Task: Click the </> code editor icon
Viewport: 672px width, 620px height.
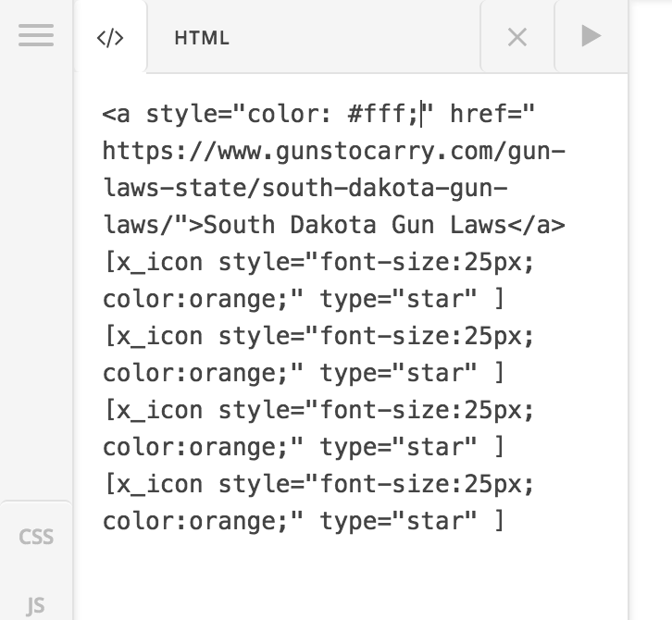Action: 110,38
